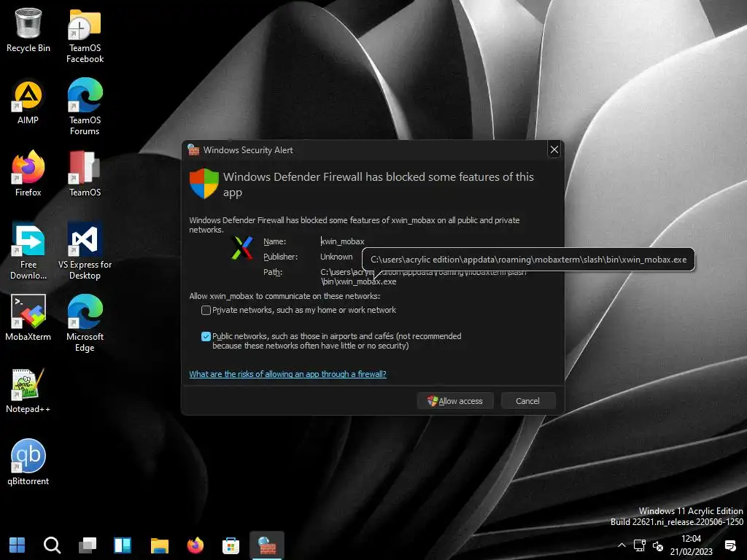Launch qBittorrent desktop shortcut
The width and height of the screenshot is (747, 560).
[28, 462]
